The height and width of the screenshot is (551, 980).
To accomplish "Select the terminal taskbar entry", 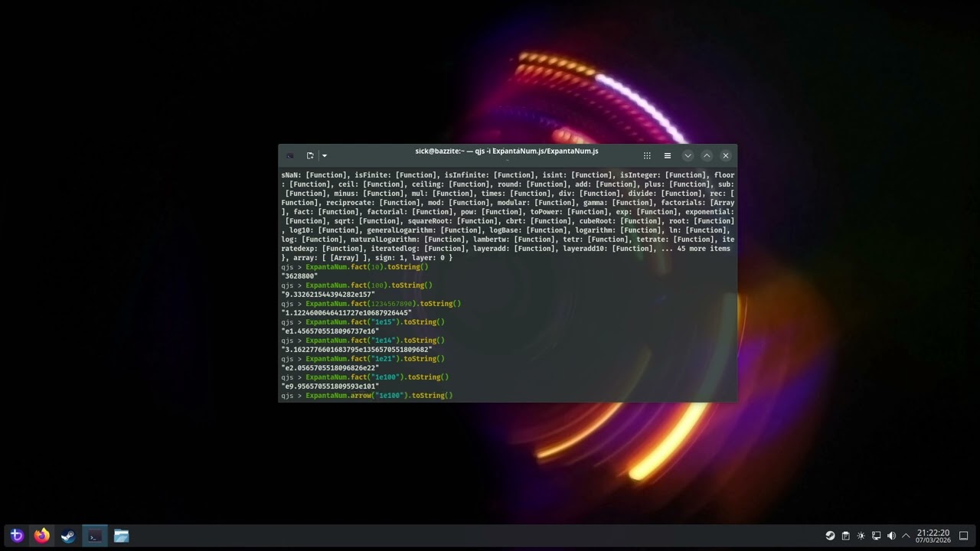I will click(x=94, y=536).
